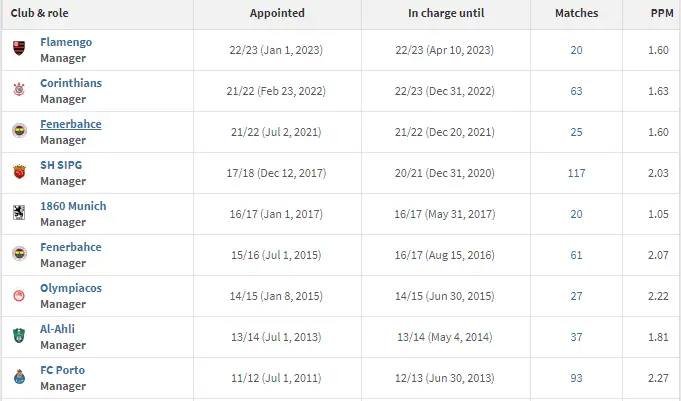Click the 1860 Munich club crest icon
Viewport: 681px width, 401px height.
pyautogui.click(x=19, y=214)
